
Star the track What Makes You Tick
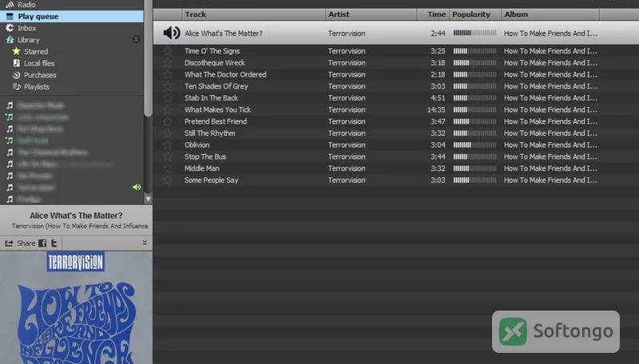167,110
